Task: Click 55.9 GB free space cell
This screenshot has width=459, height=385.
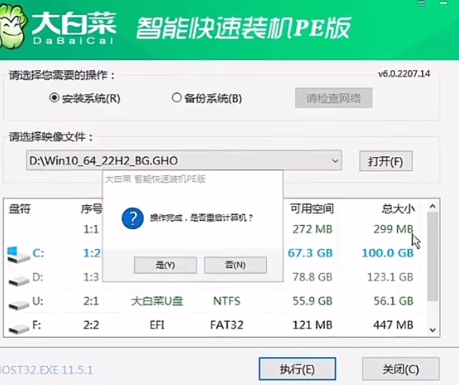Action: coord(312,301)
